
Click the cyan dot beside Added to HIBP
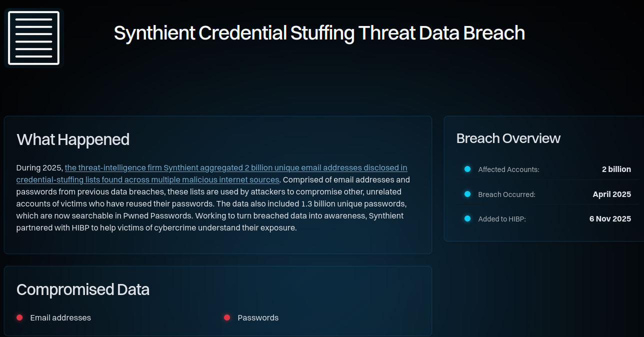click(467, 218)
